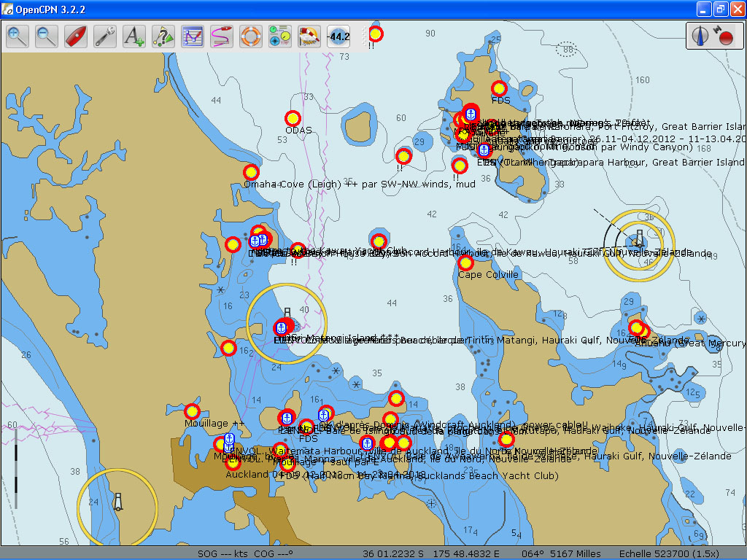Click the latitude 36 01.2232 S readout
The width and height of the screenshot is (747, 560).
tap(393, 554)
